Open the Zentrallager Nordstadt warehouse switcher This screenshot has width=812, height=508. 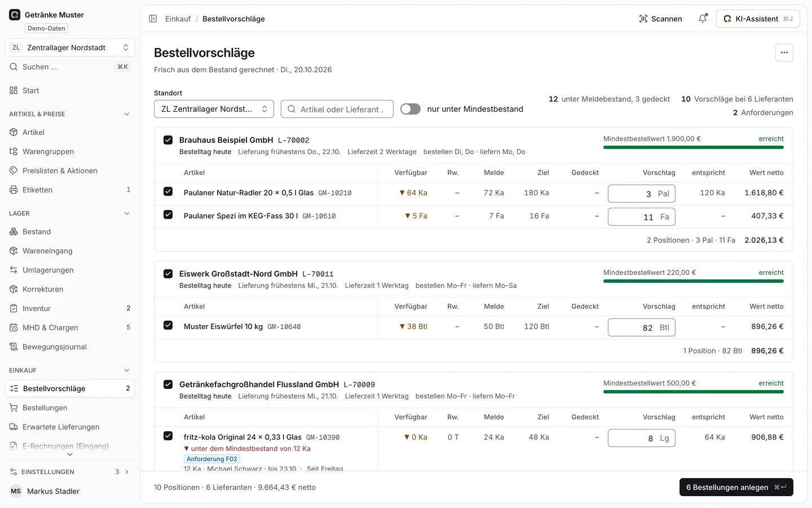click(x=70, y=47)
